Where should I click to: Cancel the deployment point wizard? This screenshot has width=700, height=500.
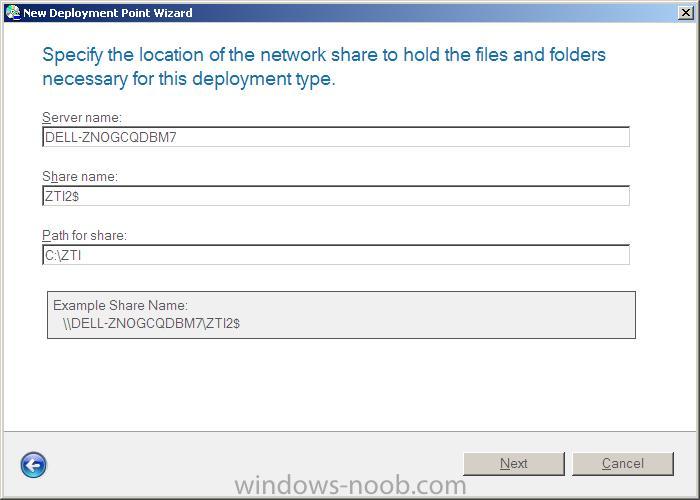[623, 464]
